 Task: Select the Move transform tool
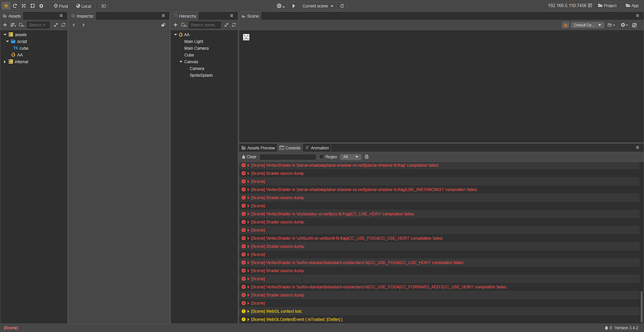click(x=6, y=6)
